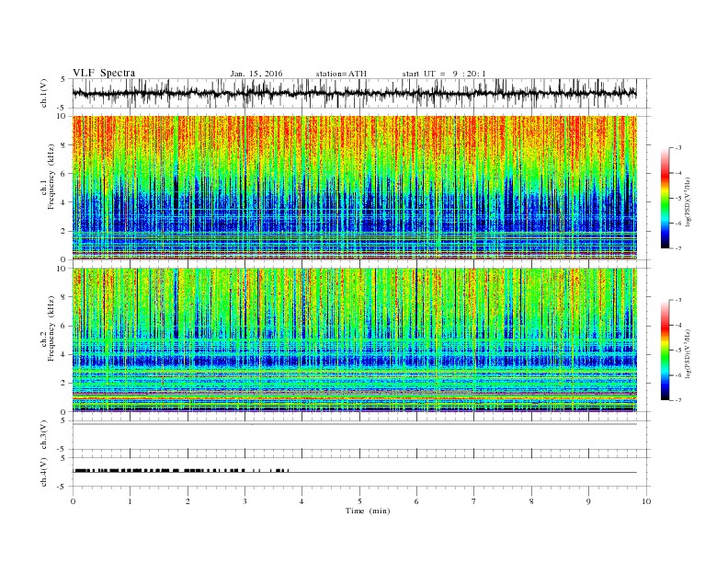Click the ch.4 pulse marks trace

pos(181,471)
